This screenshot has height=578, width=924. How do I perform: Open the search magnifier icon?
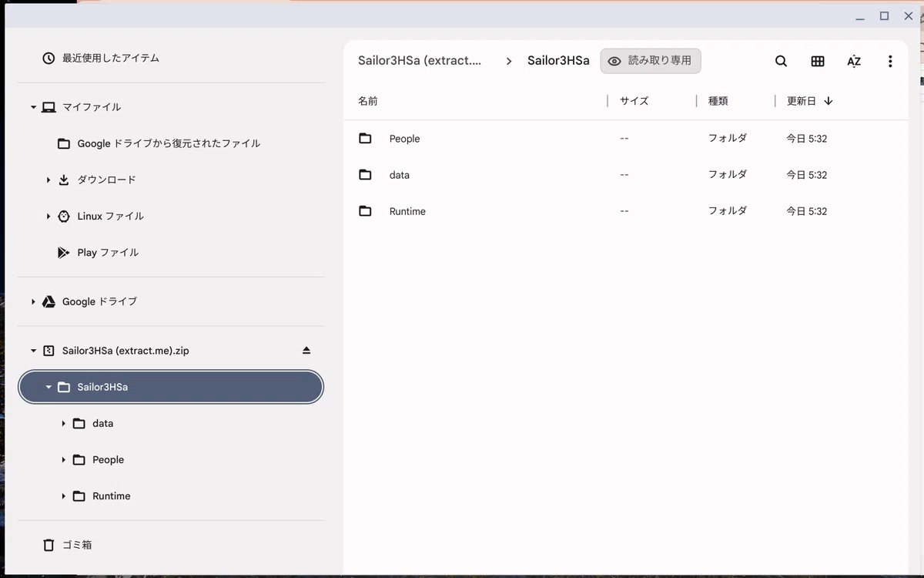click(x=781, y=61)
